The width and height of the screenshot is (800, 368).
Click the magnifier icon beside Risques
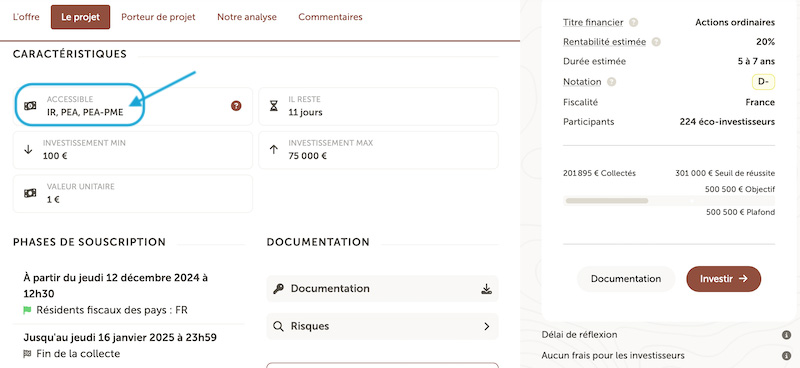(278, 326)
